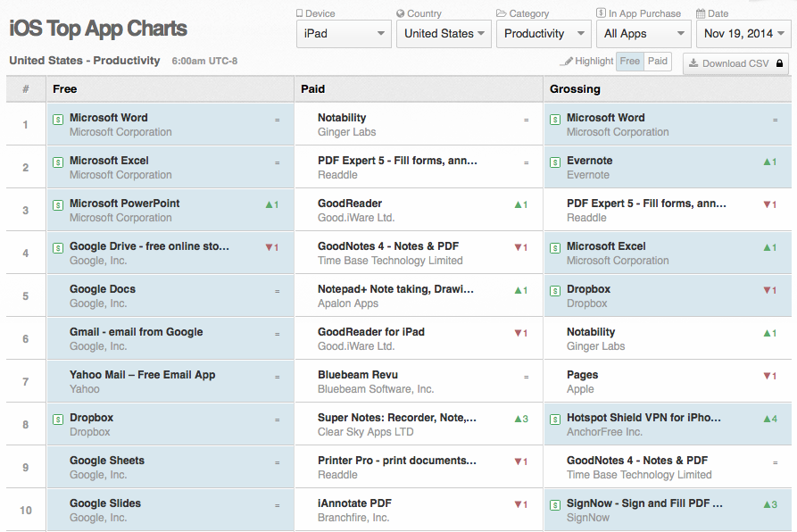Open Notepad+ Note taking app entry
The height and width of the screenshot is (532, 797).
point(395,289)
